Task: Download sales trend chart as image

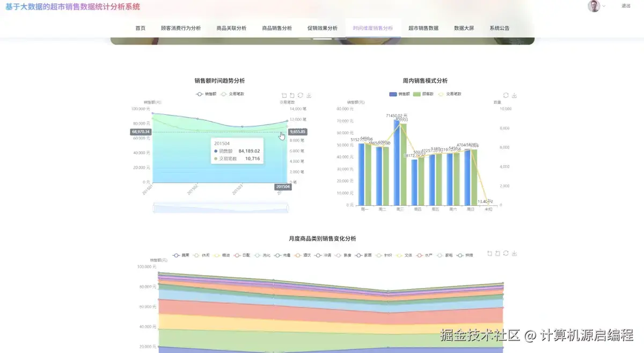Action: point(309,95)
